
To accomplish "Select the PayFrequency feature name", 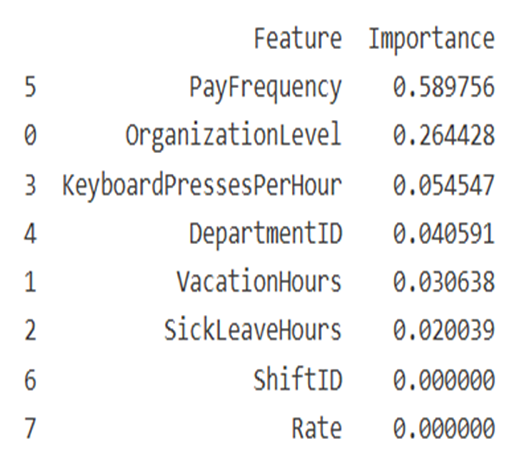I will tap(266, 89).
